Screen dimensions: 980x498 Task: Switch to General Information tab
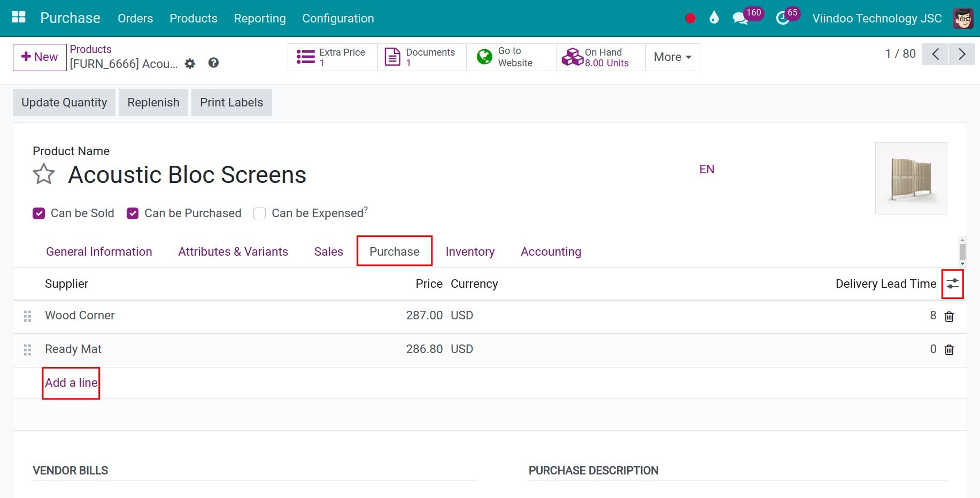[99, 251]
